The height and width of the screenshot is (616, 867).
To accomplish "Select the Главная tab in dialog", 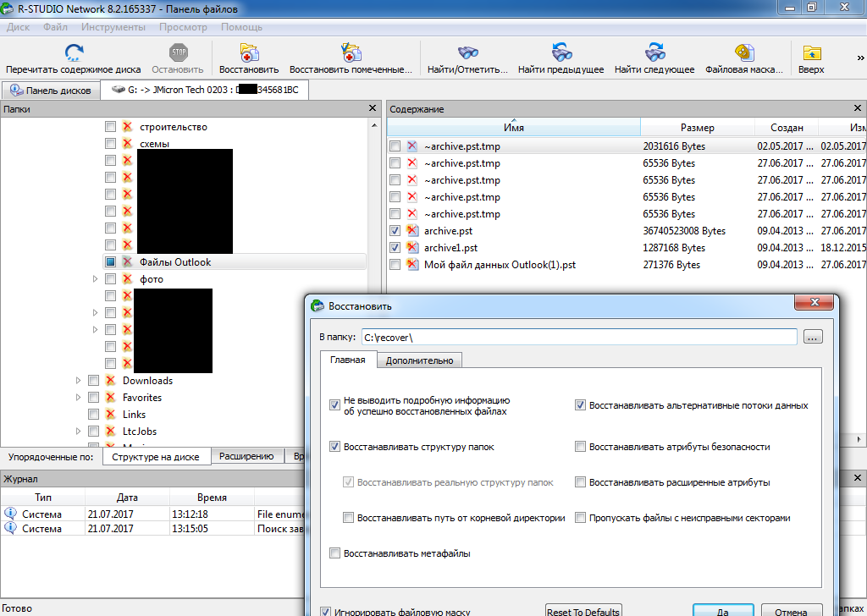I will (x=348, y=360).
